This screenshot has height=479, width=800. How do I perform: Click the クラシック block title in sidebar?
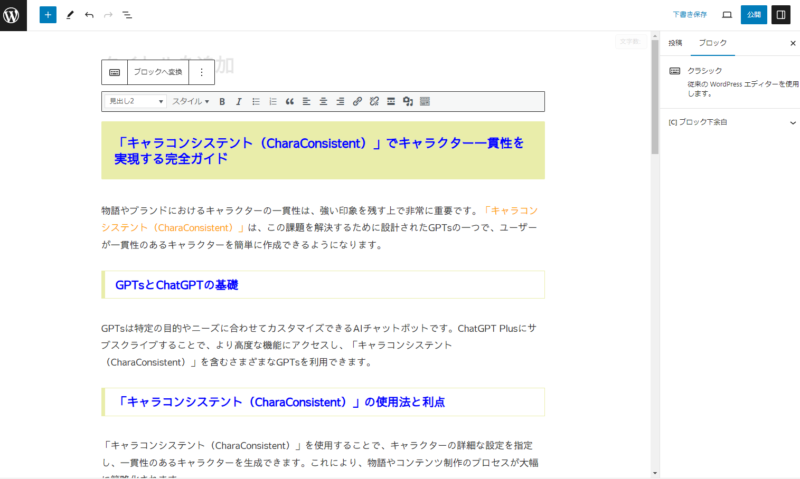click(705, 70)
